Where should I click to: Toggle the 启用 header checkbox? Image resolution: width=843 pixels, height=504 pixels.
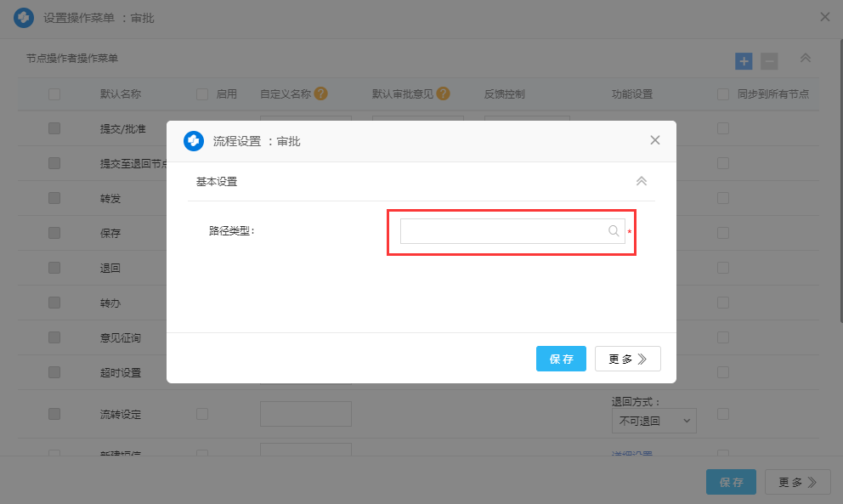[202, 94]
